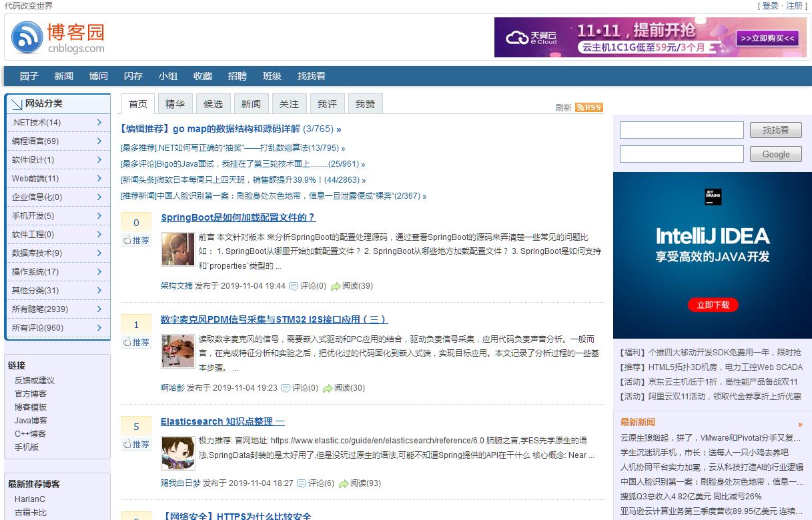
Task: Expand the 数据库技术(9) category
Action: [99, 253]
